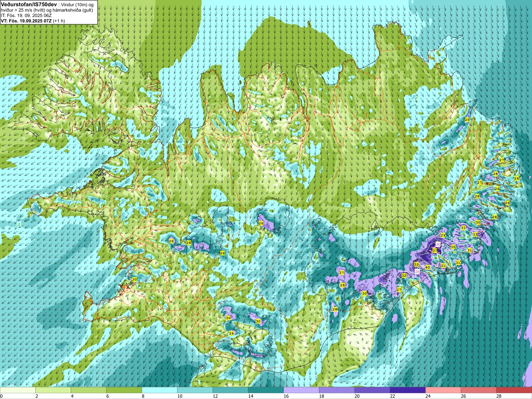
Task: Click the "18" label on the color scale
Action: tap(322, 396)
